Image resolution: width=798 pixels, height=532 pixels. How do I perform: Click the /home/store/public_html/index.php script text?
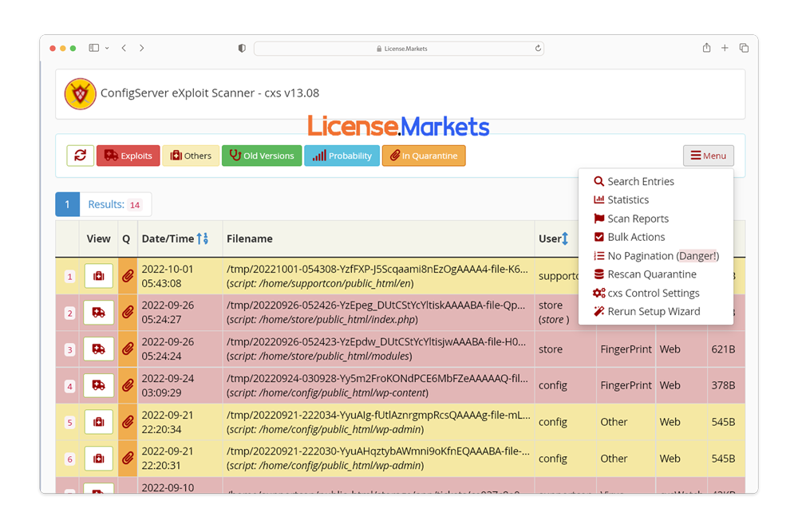coord(322,320)
